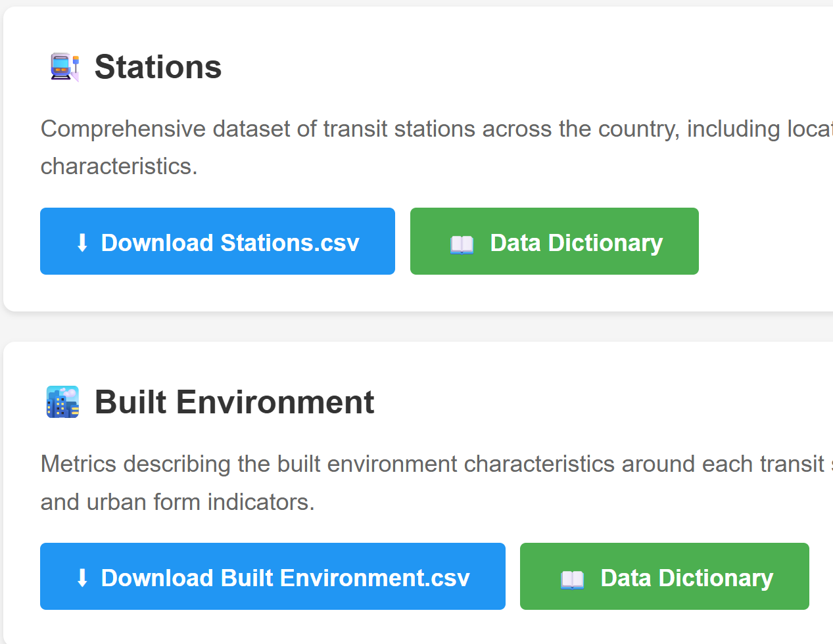Click down-arrow icon in Download Built Environment.csv

coord(82,578)
